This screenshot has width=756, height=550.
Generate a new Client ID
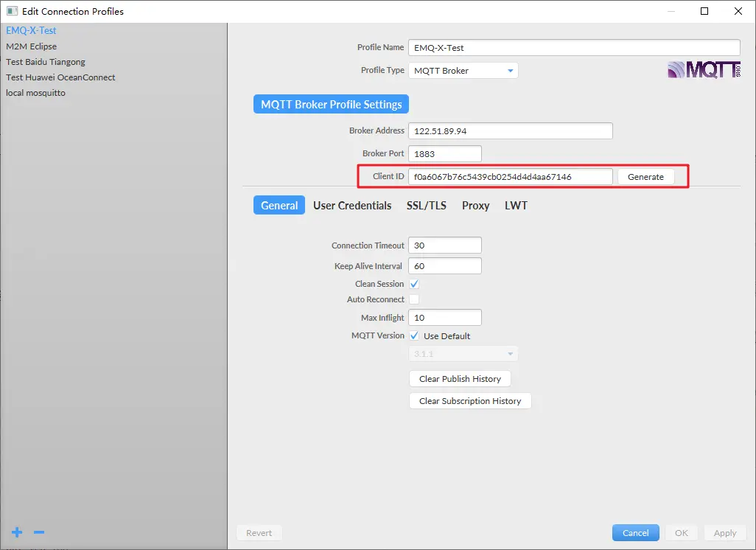coord(645,177)
